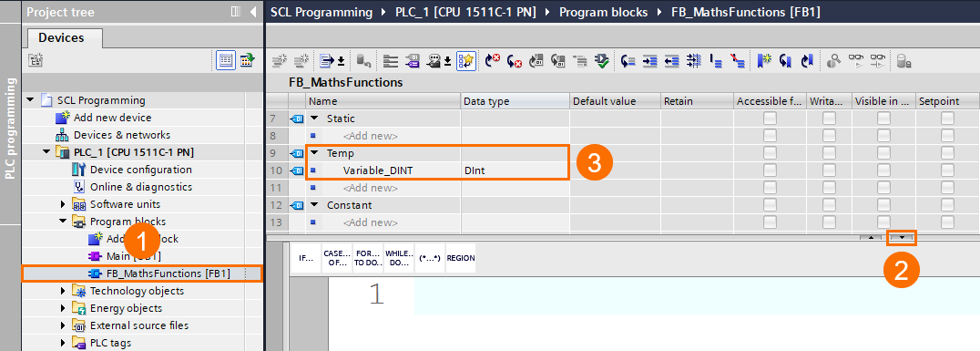This screenshot has height=351, width=980.
Task: Click the database lock icon at toolbar end
Action: [903, 61]
